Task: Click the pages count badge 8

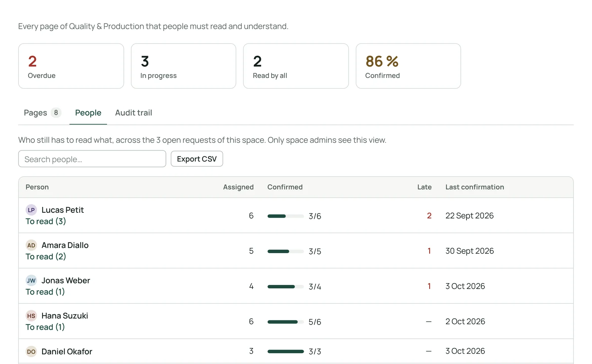Action: point(56,113)
